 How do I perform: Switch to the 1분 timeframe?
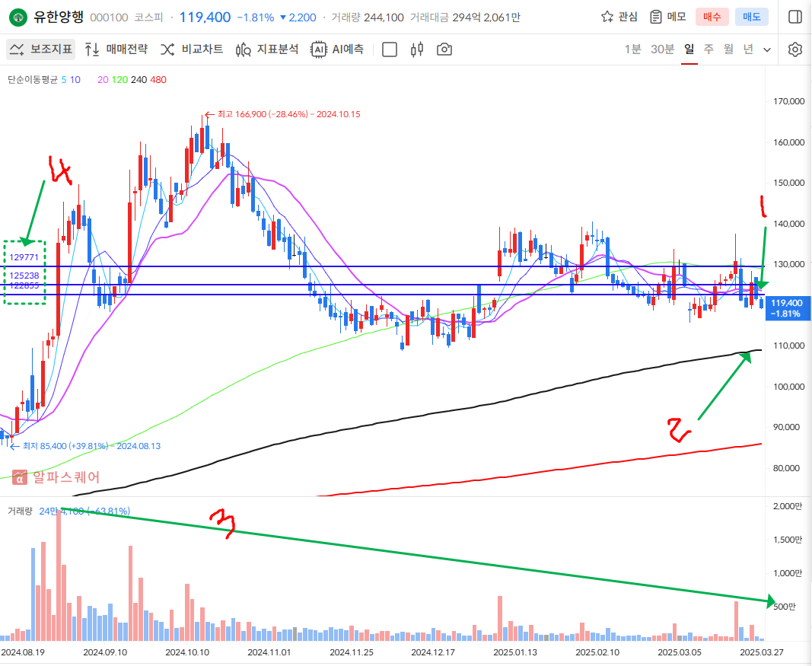point(632,49)
